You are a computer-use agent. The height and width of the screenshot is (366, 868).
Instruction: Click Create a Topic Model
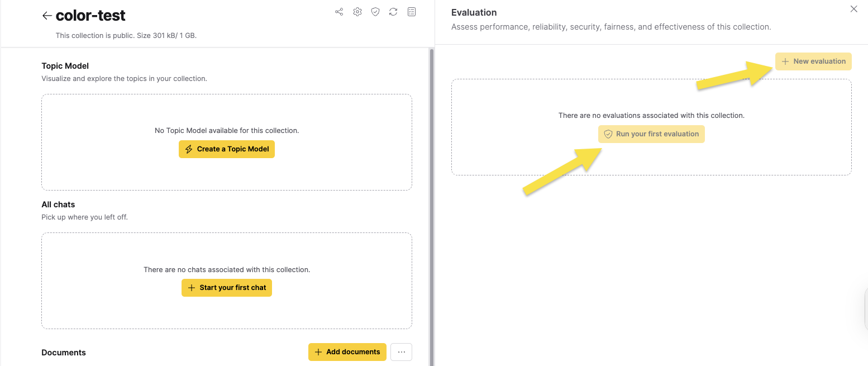(226, 149)
